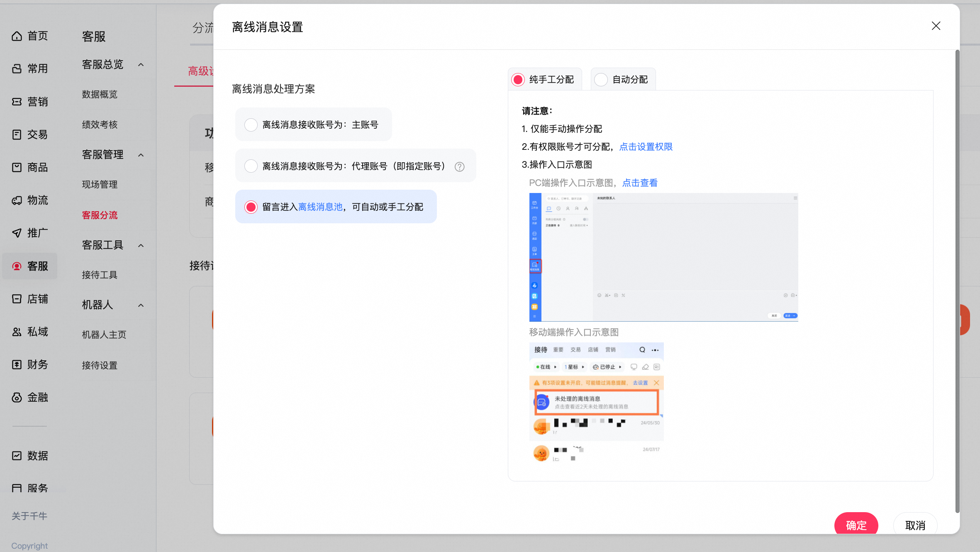This screenshot has width=980, height=552.
Task: Click the dialog vertical scrollbar
Action: [x=957, y=282]
